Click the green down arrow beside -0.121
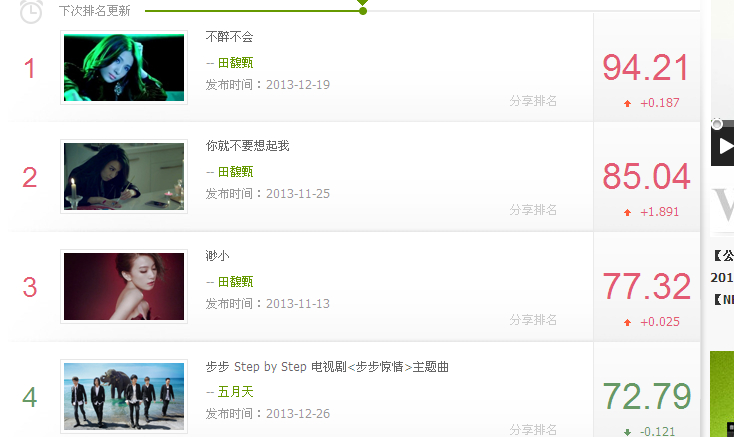Image resolution: width=734 pixels, height=437 pixels. pos(628,432)
